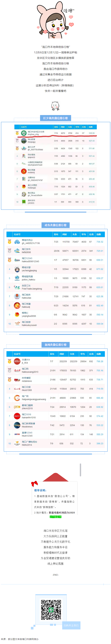Click the 海口市龙华区文化馆 account logo

click(24, 133)
